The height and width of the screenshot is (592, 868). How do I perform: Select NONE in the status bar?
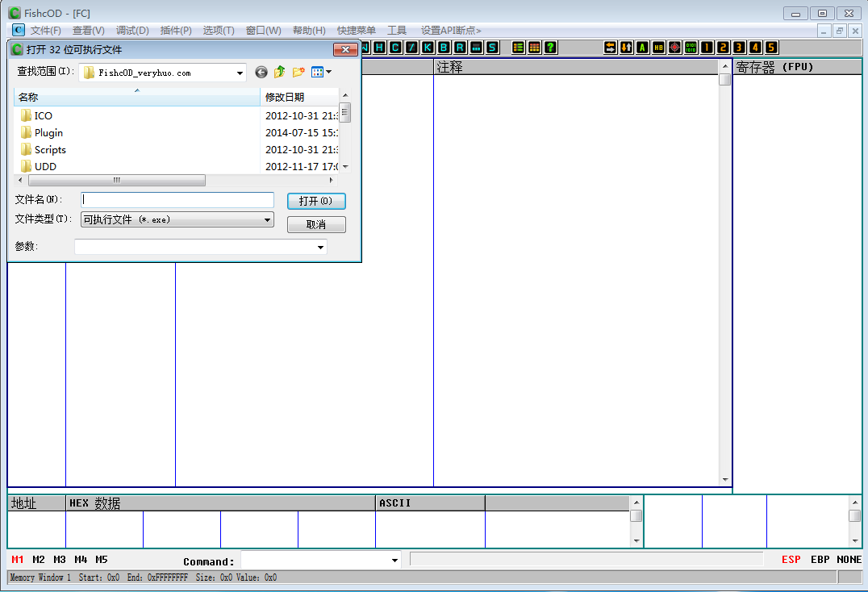849,560
